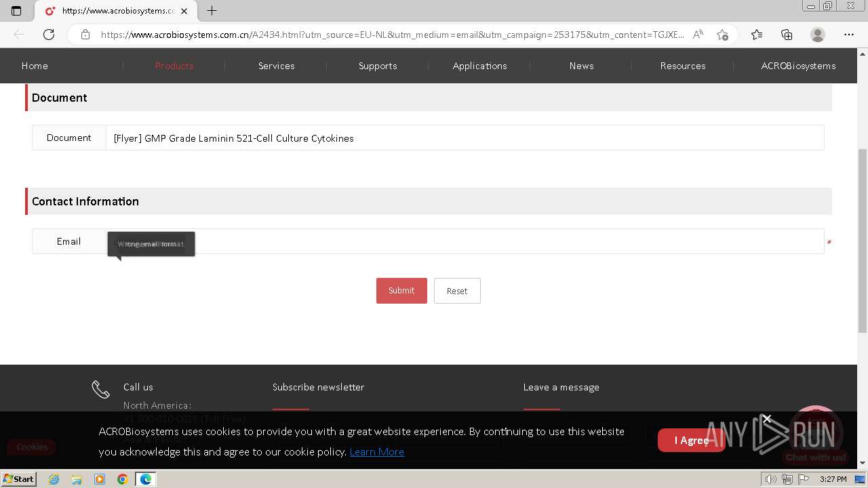Launch Chrome from taskbar
The height and width of the screenshot is (488, 868).
coord(122,479)
